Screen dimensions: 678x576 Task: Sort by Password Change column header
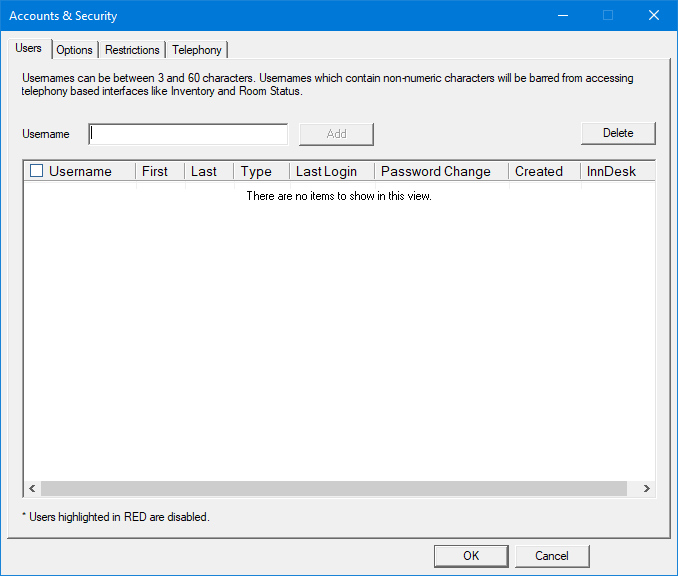436,171
